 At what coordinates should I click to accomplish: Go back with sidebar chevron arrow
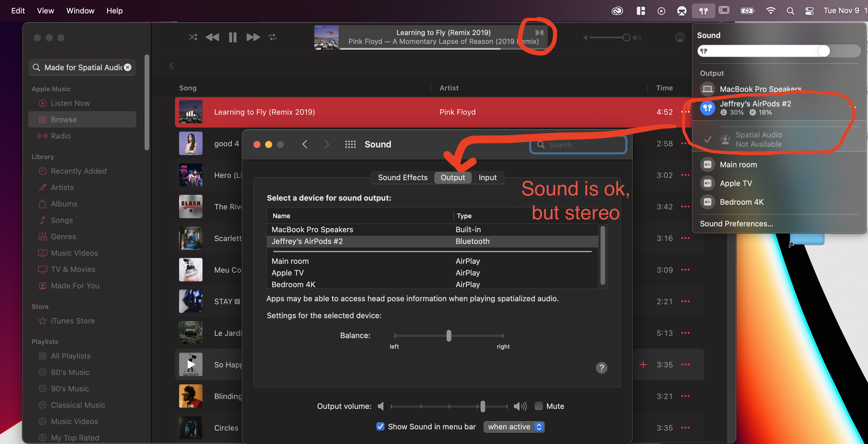click(171, 66)
